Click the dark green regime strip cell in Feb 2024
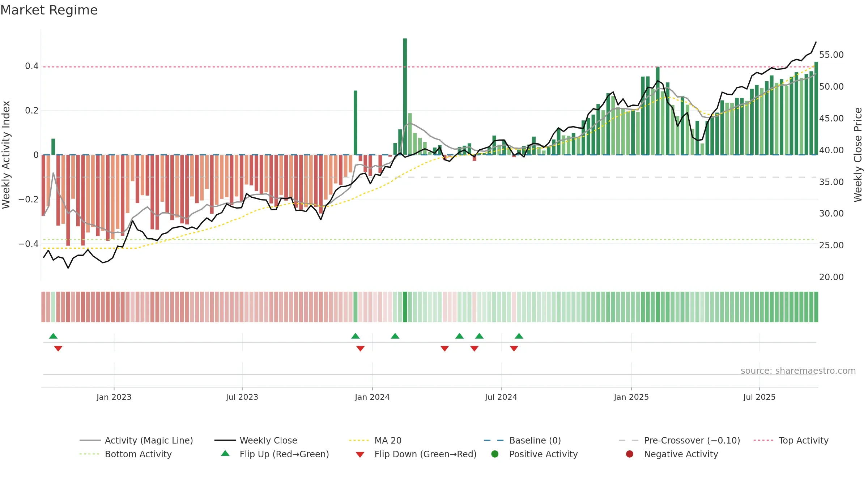The height and width of the screenshot is (488, 868). coord(405,307)
